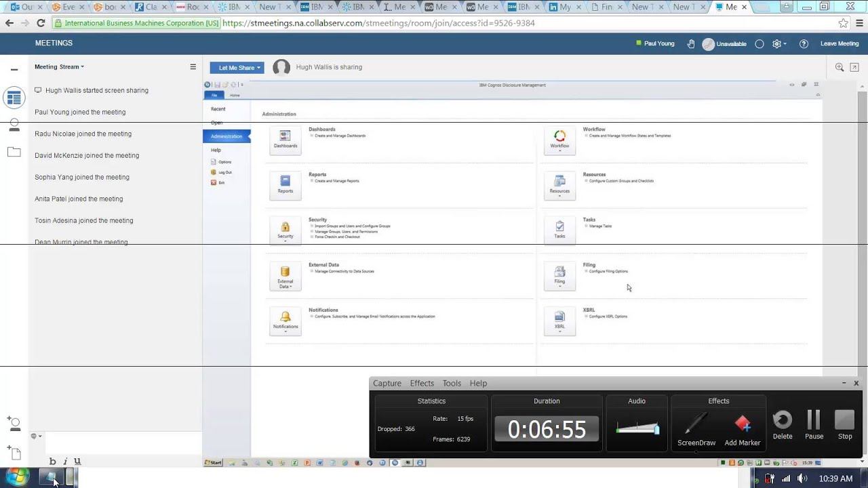Open the Tools menu in recorder
This screenshot has height=488, width=868.
pos(452,383)
